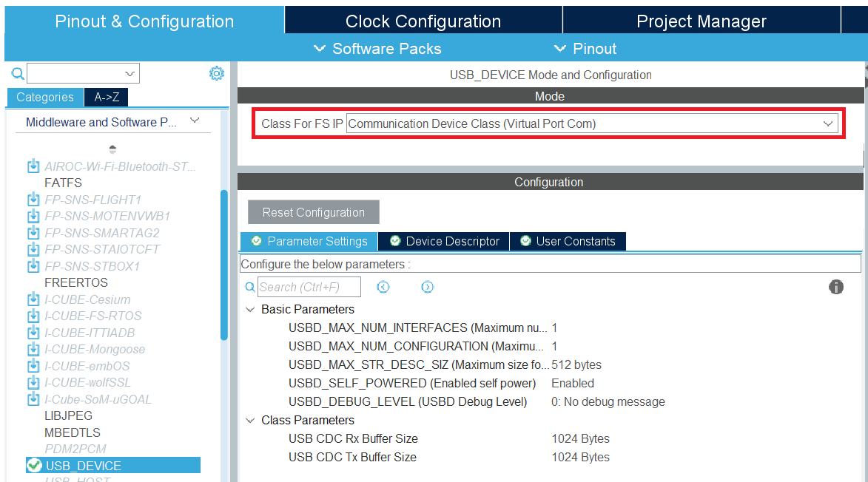Click download icon beside I-CUBE-Cesium

(33, 299)
